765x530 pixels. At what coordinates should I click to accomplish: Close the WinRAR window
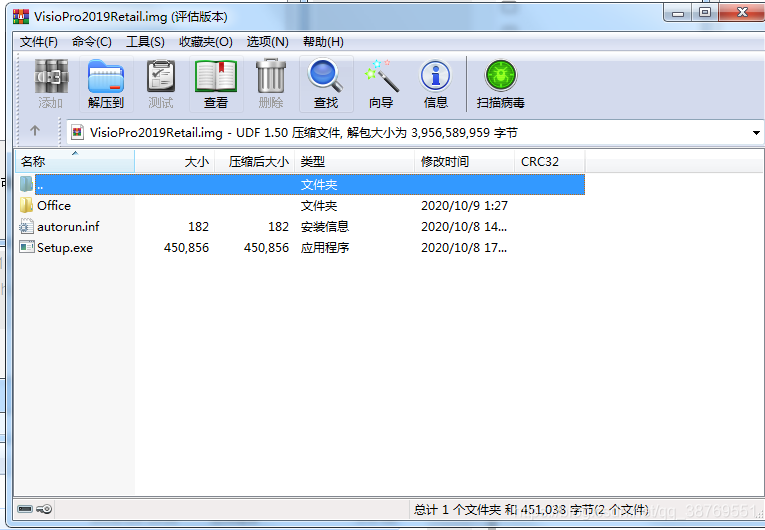pyautogui.click(x=742, y=13)
